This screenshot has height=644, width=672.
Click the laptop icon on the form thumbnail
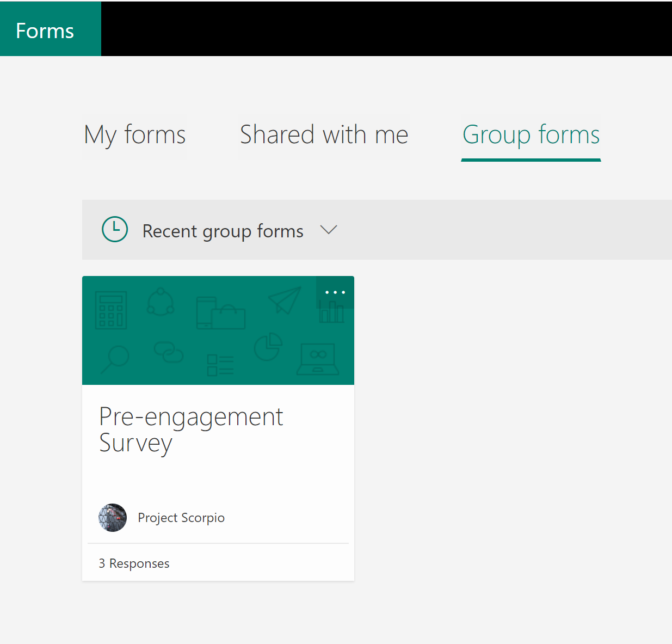(x=317, y=359)
